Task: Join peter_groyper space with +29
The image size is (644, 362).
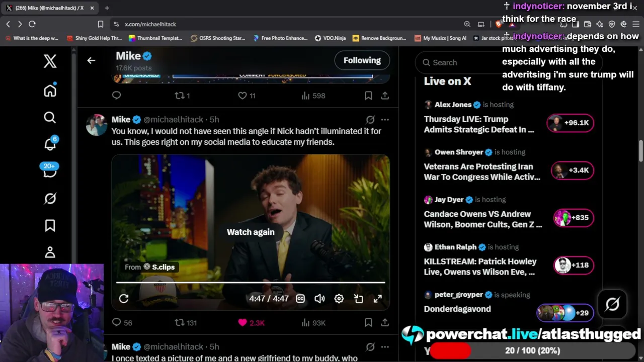Action: pos(565,313)
